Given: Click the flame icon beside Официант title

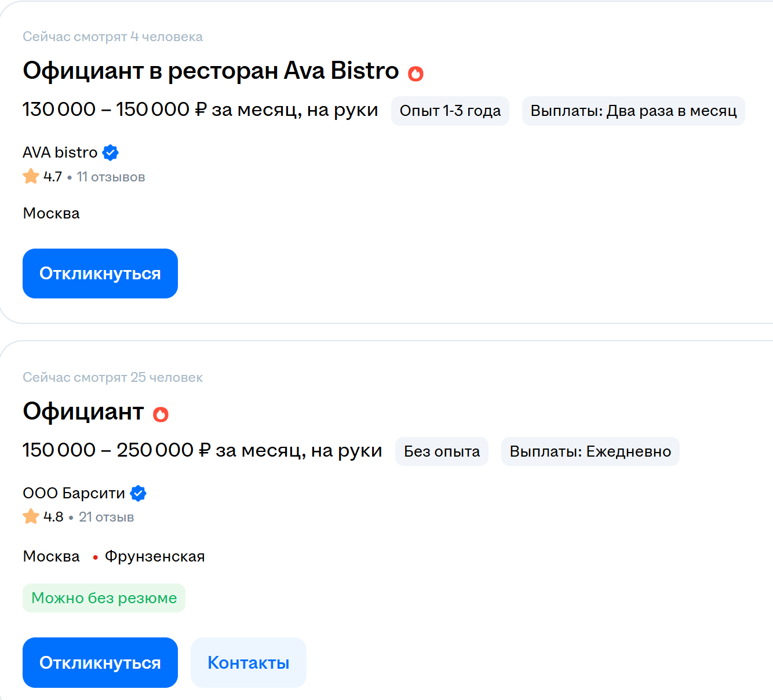Looking at the screenshot, I should click(x=161, y=414).
